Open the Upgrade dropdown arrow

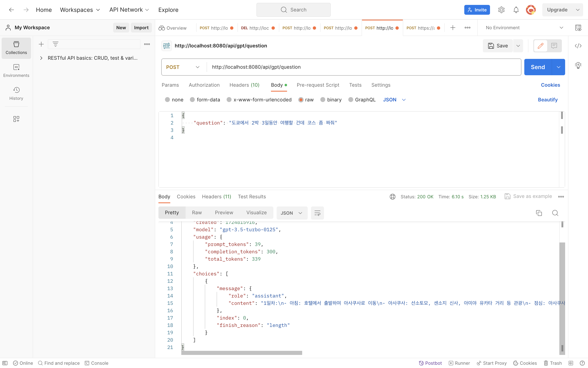click(578, 10)
